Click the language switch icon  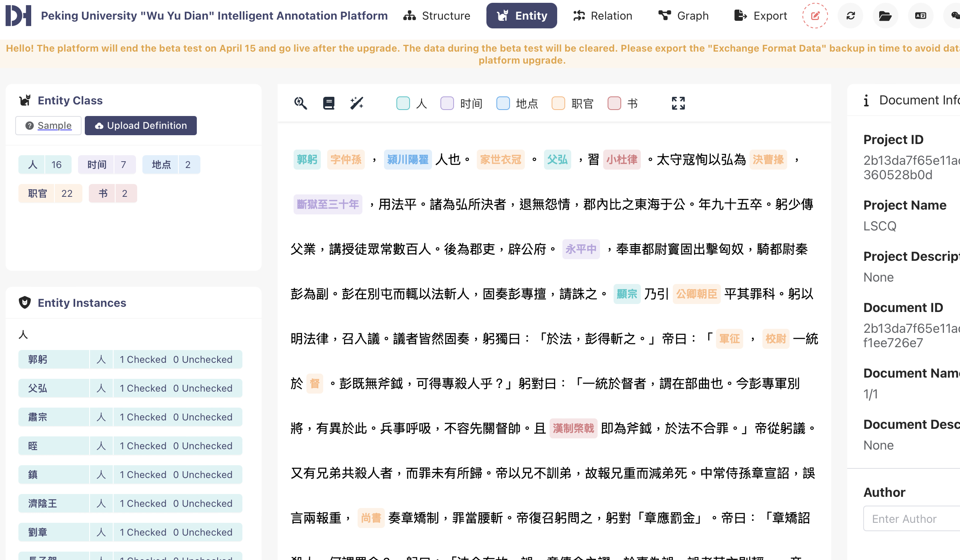(x=920, y=16)
